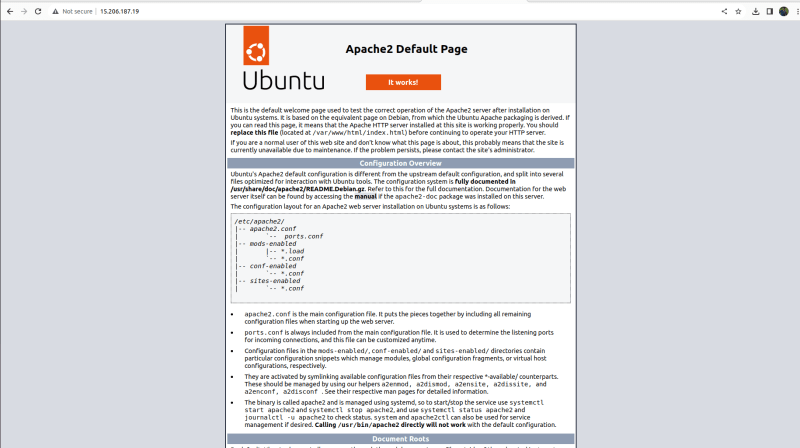
Task: Click the Document Roots section header
Action: click(401, 439)
